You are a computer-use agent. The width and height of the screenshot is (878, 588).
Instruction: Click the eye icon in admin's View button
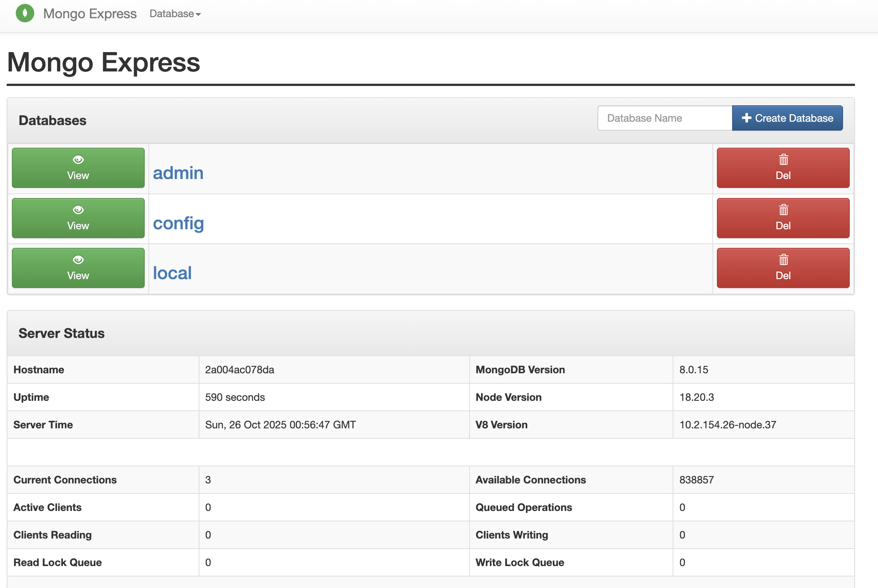coord(78,160)
